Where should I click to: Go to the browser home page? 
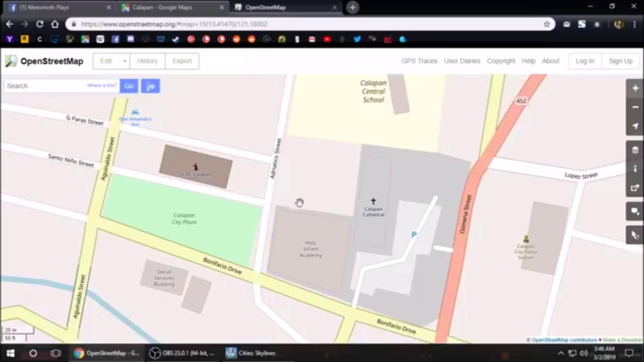[55, 24]
